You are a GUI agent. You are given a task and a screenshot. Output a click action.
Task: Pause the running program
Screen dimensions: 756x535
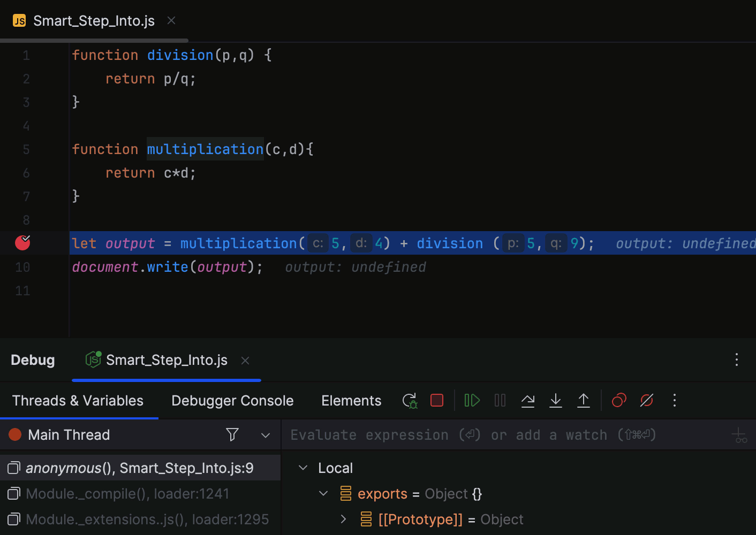(500, 400)
